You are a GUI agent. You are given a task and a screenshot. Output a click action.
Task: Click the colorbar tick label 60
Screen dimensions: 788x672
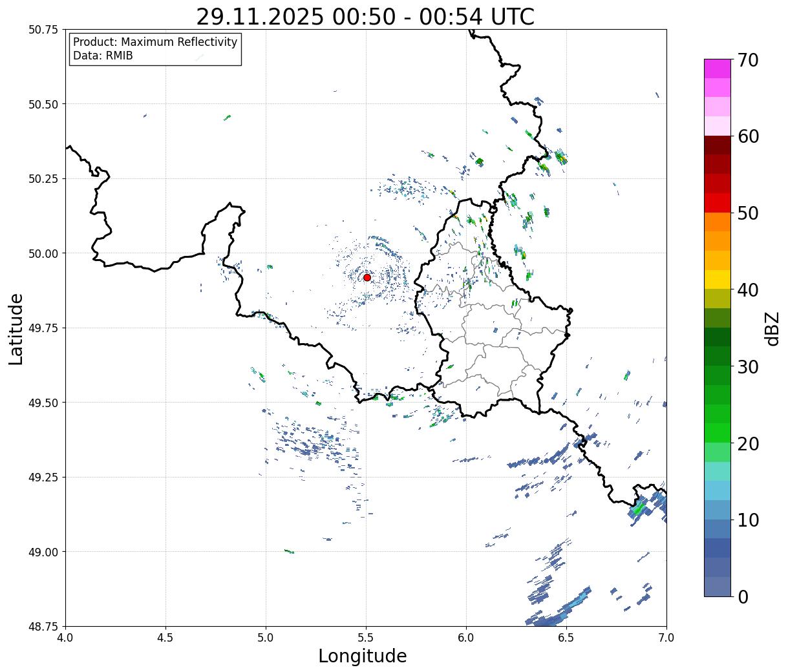pyautogui.click(x=747, y=136)
